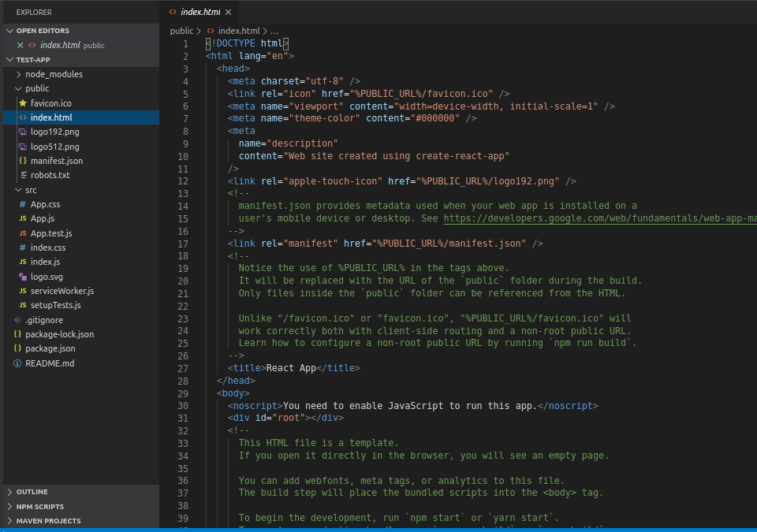Open the App.js file
757x532 pixels.
tap(43, 218)
